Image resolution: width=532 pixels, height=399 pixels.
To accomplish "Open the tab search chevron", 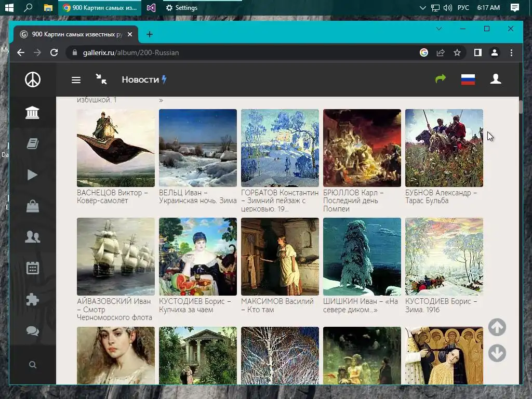I will point(438,29).
